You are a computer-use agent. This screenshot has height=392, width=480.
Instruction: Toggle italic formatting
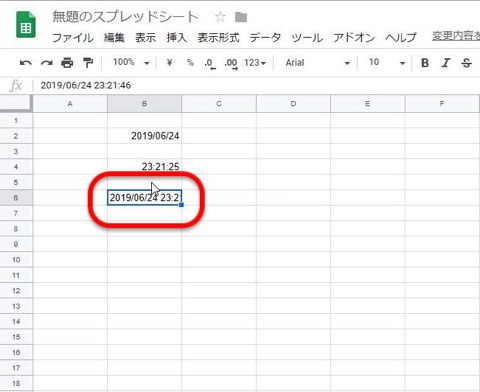coord(446,63)
